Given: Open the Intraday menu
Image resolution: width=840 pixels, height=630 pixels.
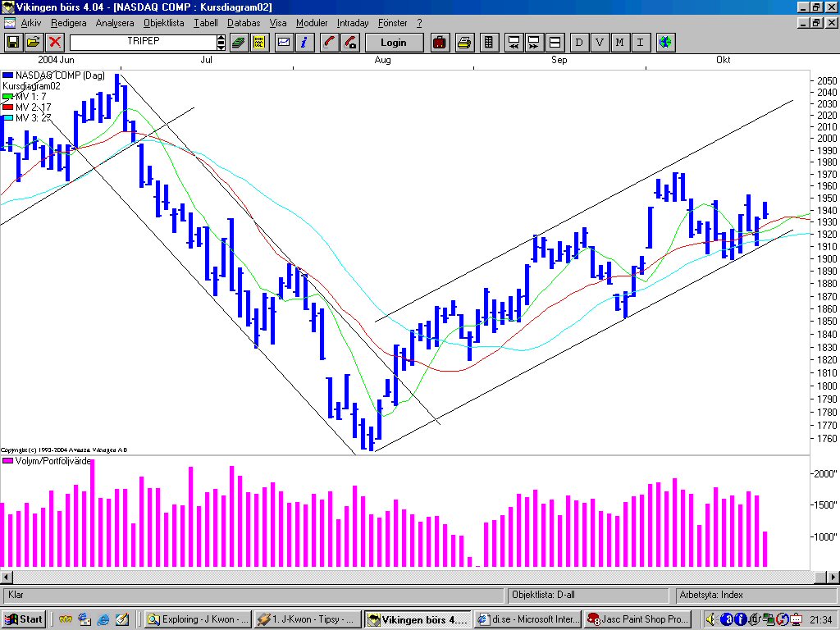Looking at the screenshot, I should [353, 23].
